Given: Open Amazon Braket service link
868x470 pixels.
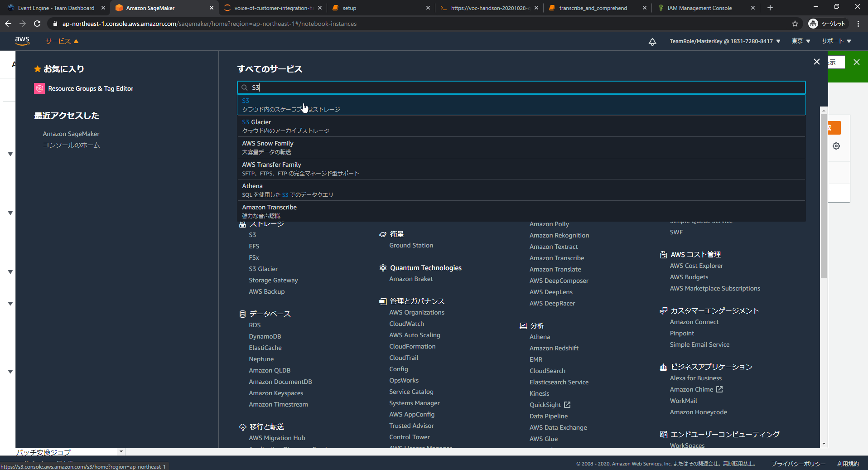Looking at the screenshot, I should pos(411,279).
